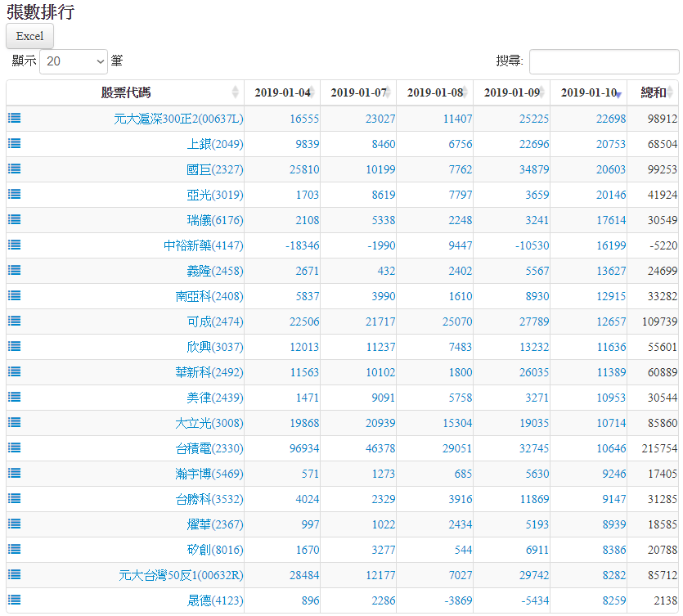Open the list icon beside 晟德(4123)

tap(15, 600)
